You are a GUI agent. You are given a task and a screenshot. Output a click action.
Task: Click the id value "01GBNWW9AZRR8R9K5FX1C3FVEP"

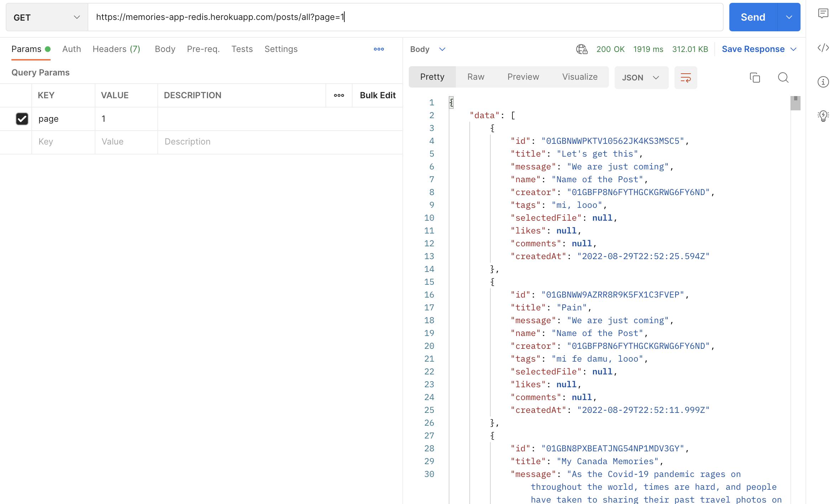(x=613, y=295)
